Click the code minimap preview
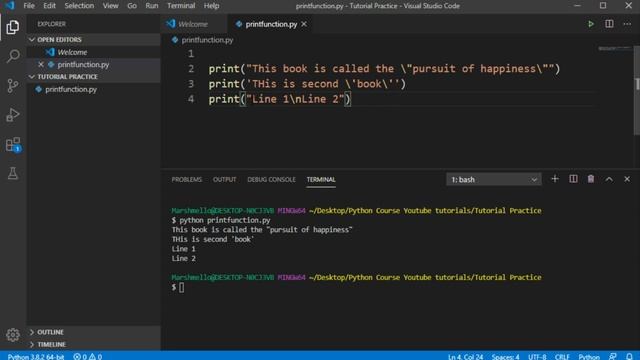Viewport: 640px width, 360px height. click(x=615, y=49)
